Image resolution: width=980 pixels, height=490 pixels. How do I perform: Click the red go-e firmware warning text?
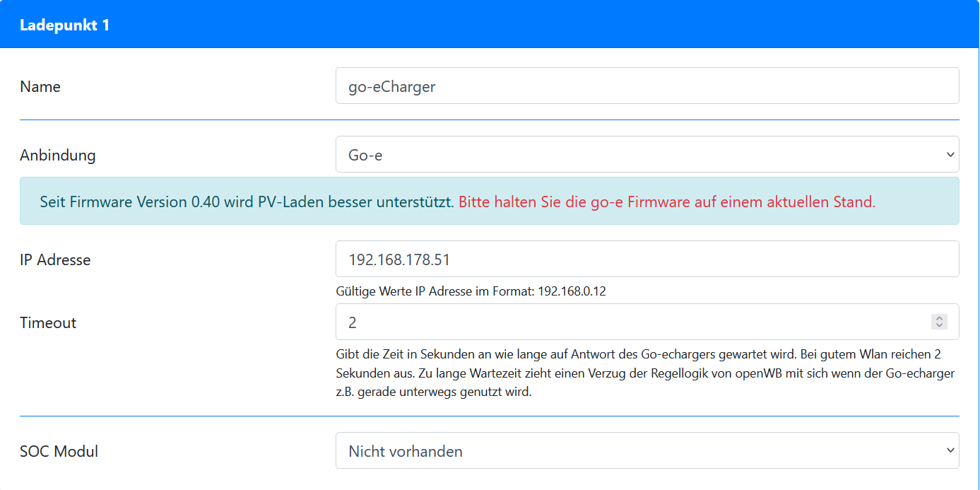pyautogui.click(x=666, y=202)
